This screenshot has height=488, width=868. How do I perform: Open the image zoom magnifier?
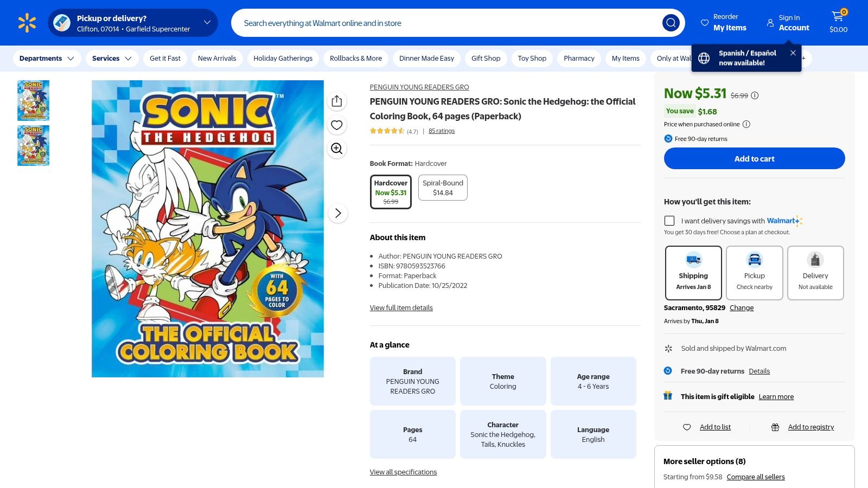(336, 149)
